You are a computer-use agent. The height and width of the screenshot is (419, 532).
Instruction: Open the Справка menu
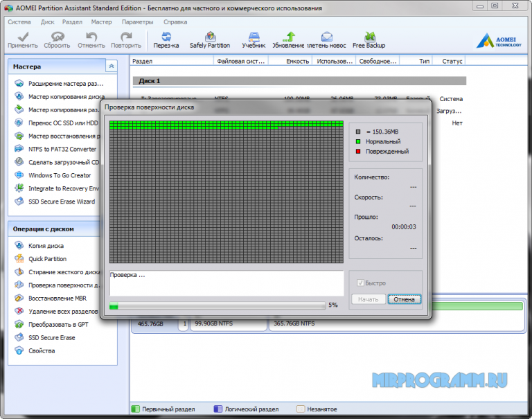point(175,21)
